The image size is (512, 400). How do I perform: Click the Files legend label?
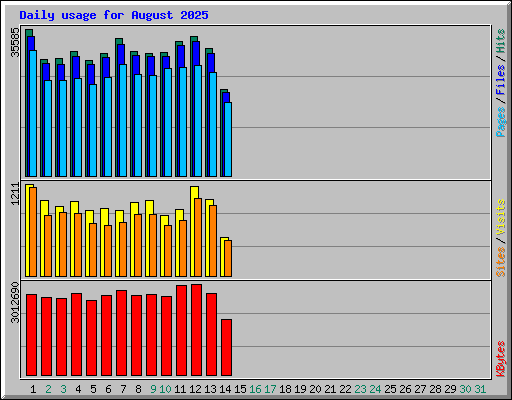500,80
